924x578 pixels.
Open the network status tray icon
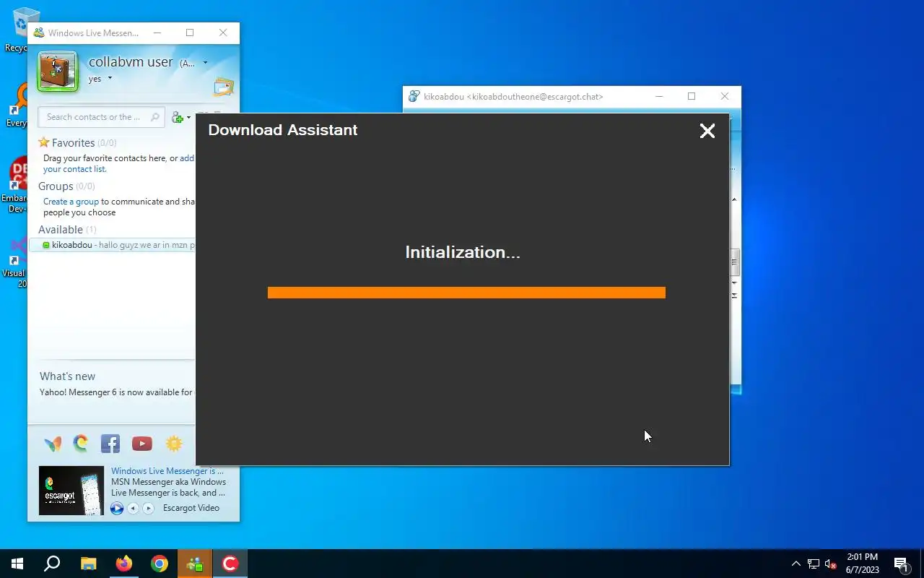tap(814, 564)
